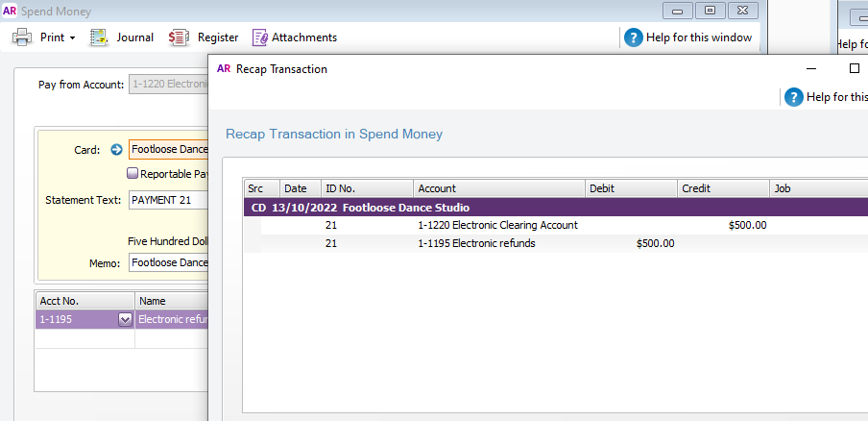Click the AR logo in Recap Transaction
868x421 pixels.
(x=224, y=69)
